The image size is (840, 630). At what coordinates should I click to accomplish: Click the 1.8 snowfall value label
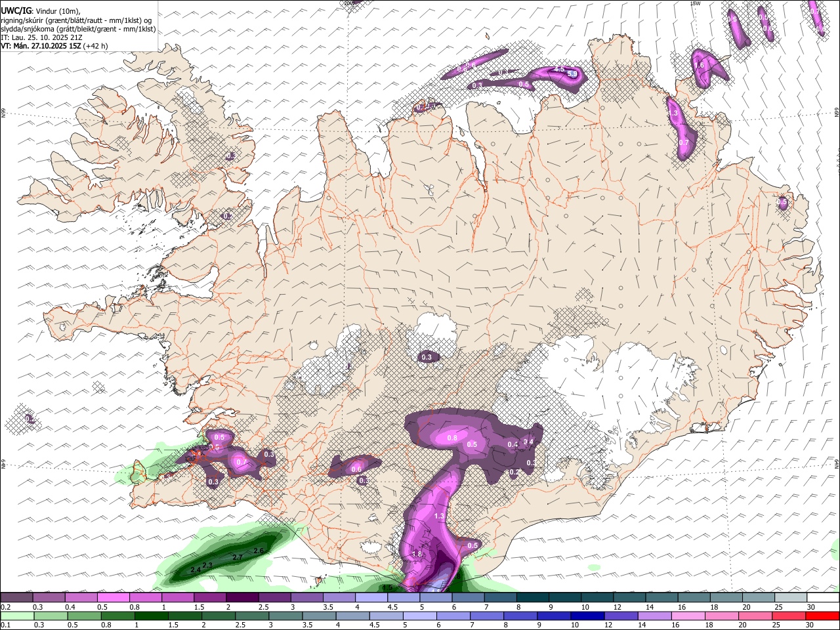tap(417, 554)
